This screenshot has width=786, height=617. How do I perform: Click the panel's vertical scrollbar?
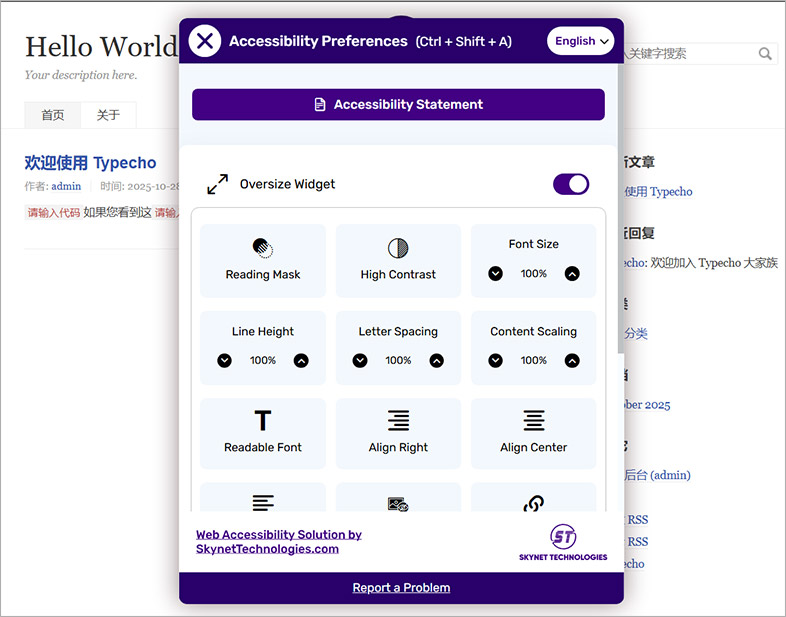[x=621, y=211]
